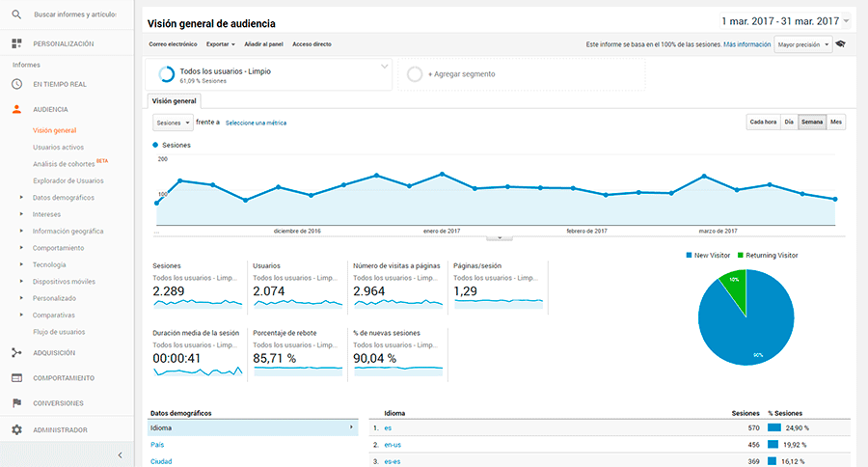Switch chart granularity to Día
The height and width of the screenshot is (467, 868).
(x=789, y=122)
